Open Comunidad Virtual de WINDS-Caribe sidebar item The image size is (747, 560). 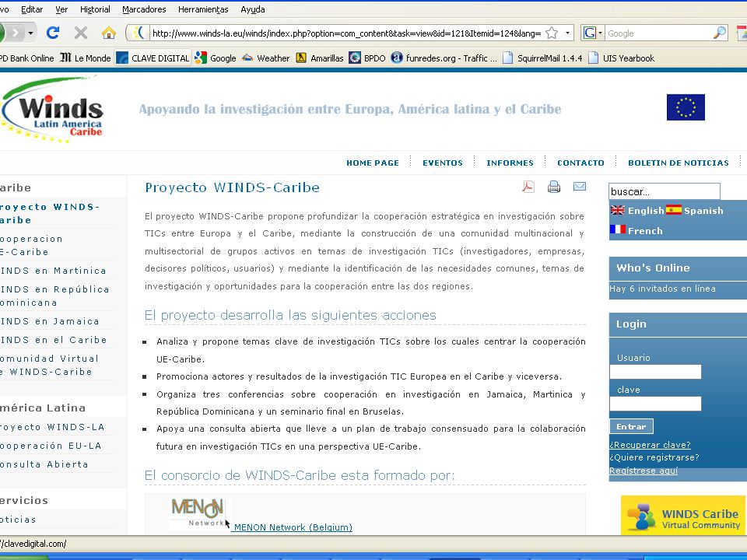click(50, 365)
